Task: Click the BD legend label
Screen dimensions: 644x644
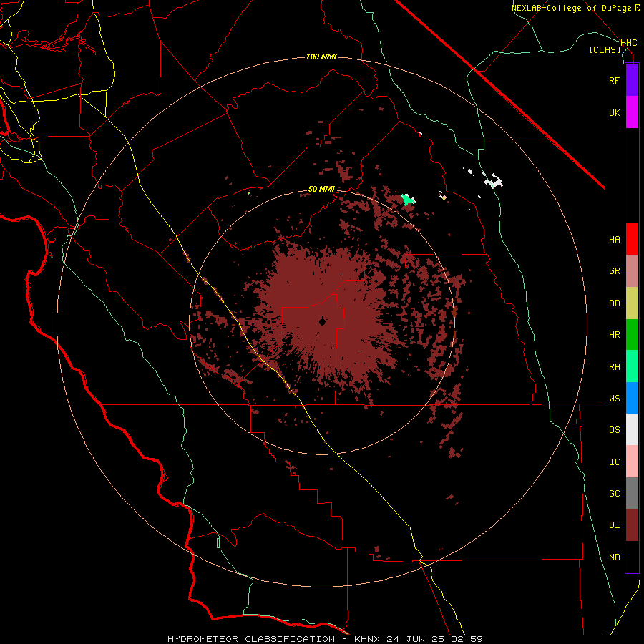Action: pyautogui.click(x=614, y=303)
